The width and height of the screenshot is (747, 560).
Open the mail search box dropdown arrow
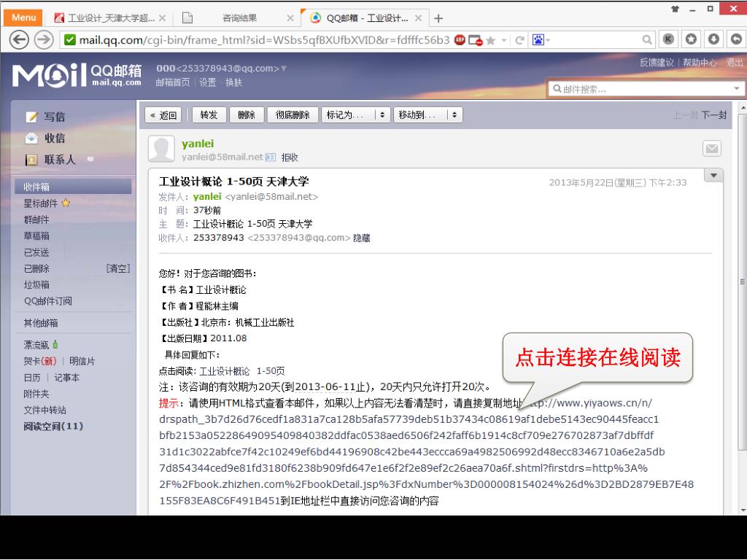tap(737, 88)
